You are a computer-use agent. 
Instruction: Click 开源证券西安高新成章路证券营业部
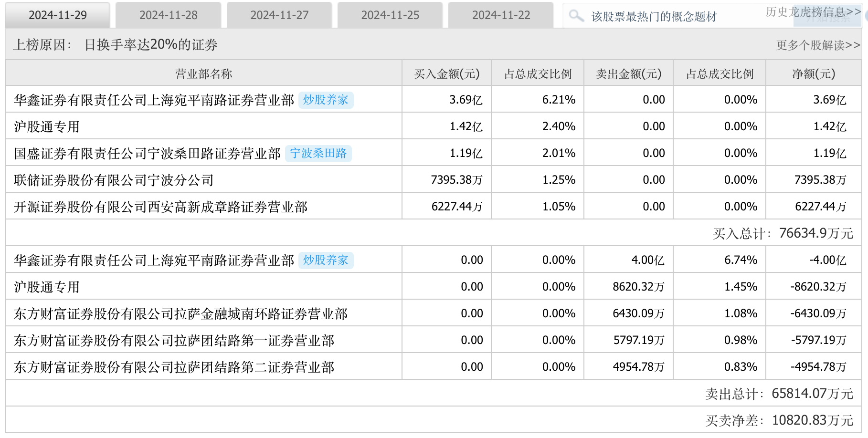(x=161, y=207)
